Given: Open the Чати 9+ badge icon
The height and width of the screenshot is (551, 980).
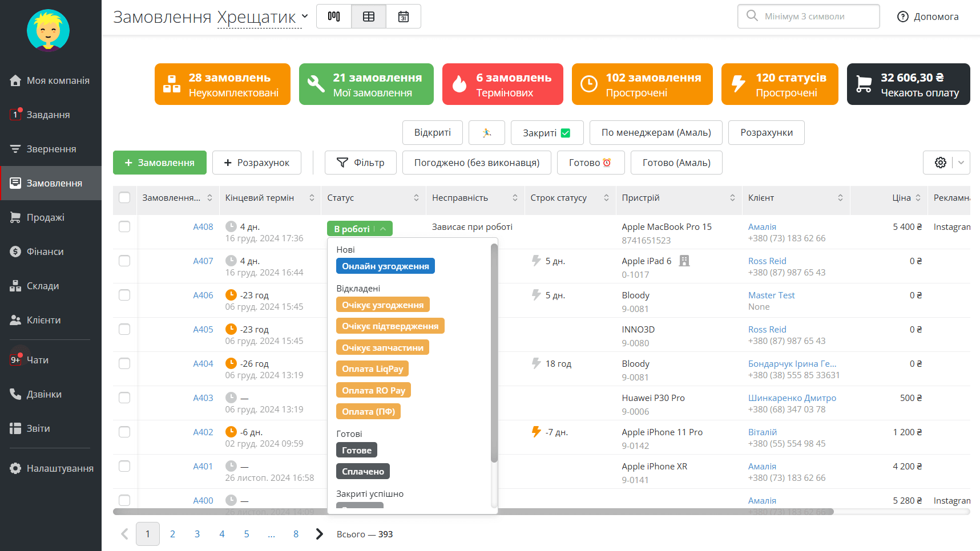Looking at the screenshot, I should coord(16,359).
